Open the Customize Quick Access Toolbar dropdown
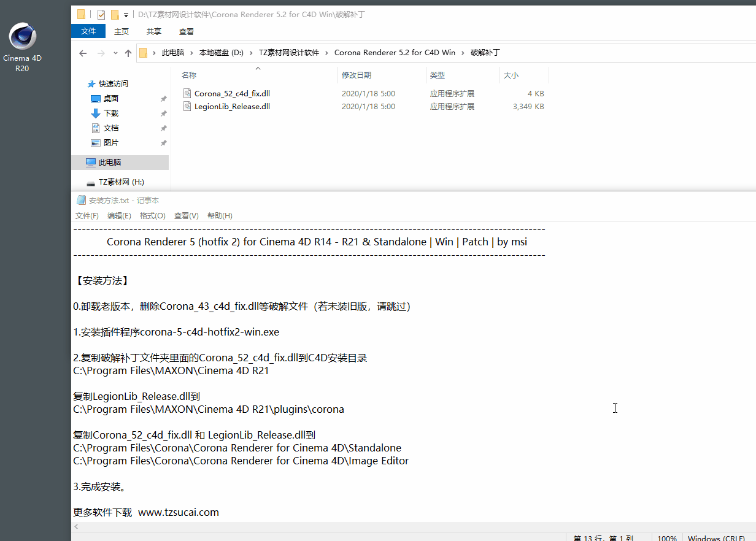Image resolution: width=756 pixels, height=541 pixels. click(x=126, y=15)
